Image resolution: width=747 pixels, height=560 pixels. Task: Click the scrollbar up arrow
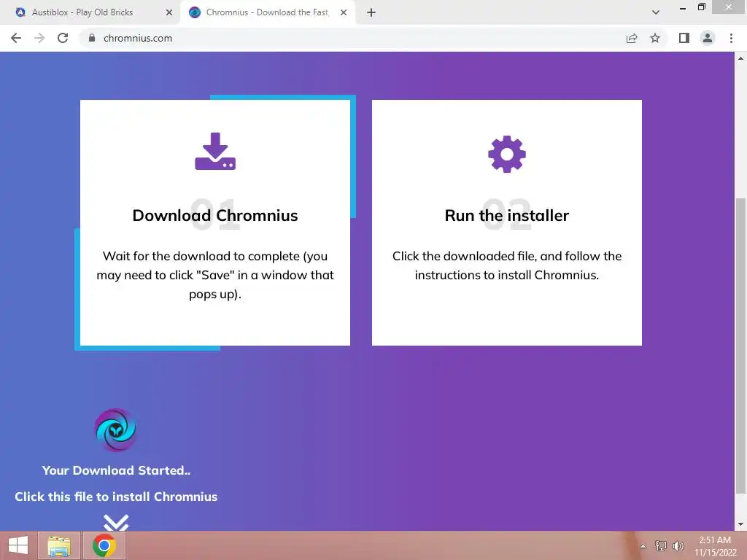740,58
